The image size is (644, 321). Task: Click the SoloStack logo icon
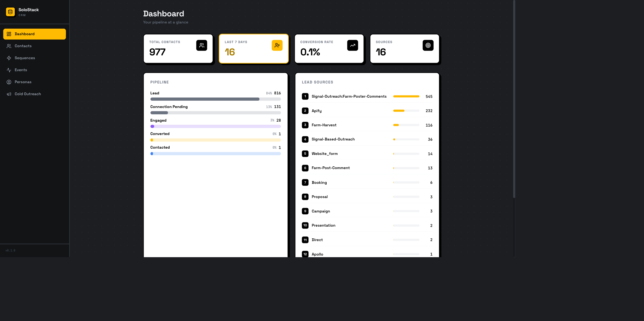[x=10, y=12]
